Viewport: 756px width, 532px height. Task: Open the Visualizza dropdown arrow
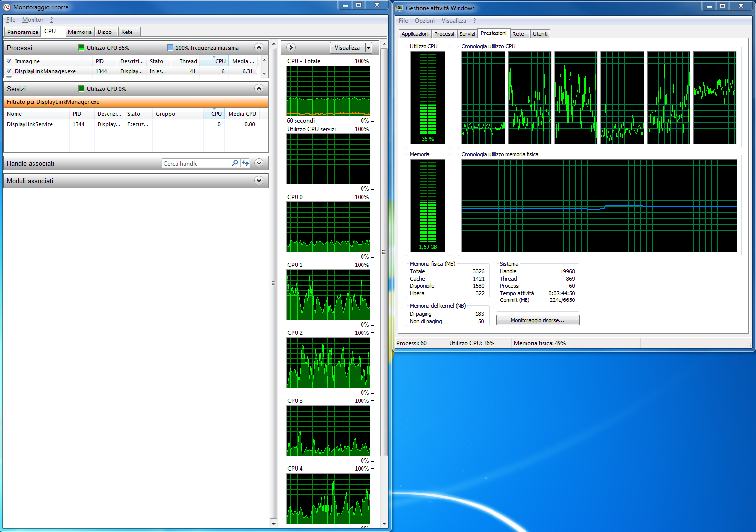[x=368, y=48]
